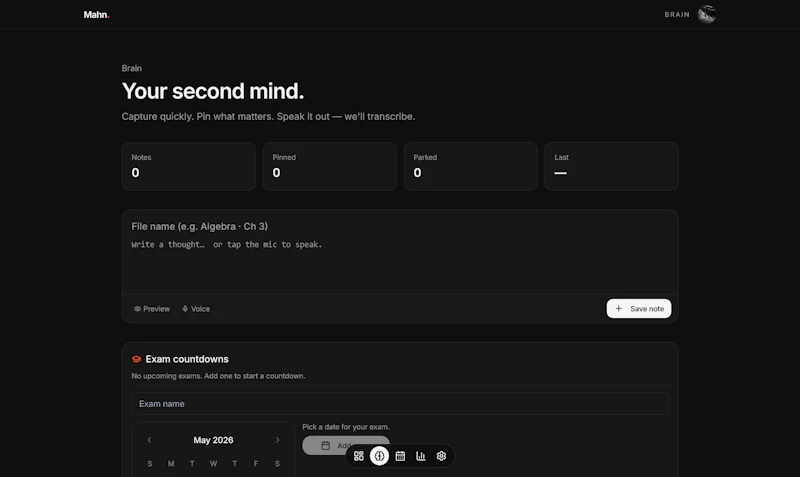Click the Notes stat card
Image resolution: width=800 pixels, height=477 pixels.
coord(189,166)
